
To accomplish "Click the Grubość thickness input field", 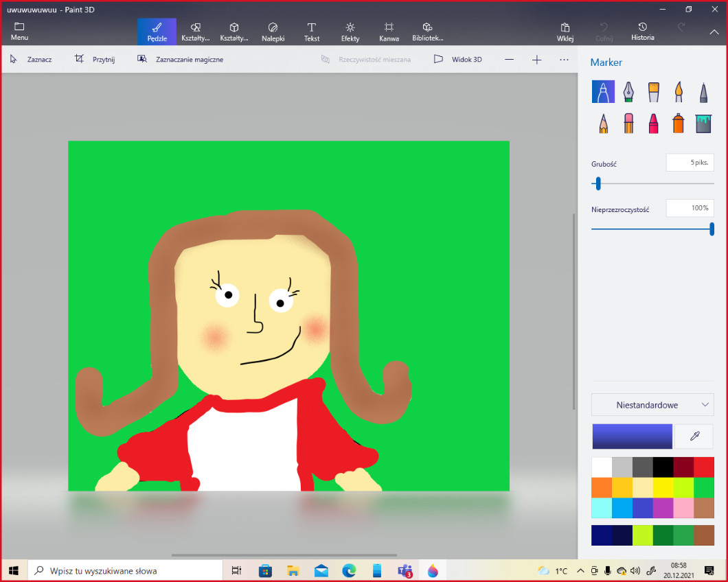I will [x=690, y=163].
